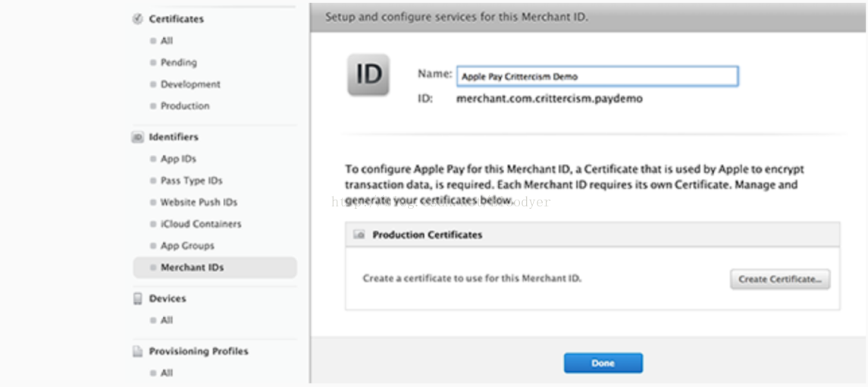This screenshot has height=387, width=868.
Task: Open All under Devices
Action: (167, 320)
